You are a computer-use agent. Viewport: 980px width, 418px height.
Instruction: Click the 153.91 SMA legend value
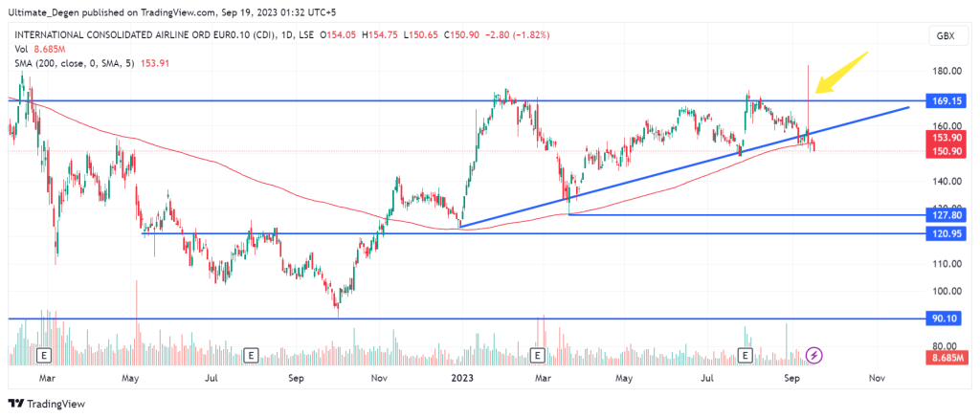pyautogui.click(x=156, y=63)
